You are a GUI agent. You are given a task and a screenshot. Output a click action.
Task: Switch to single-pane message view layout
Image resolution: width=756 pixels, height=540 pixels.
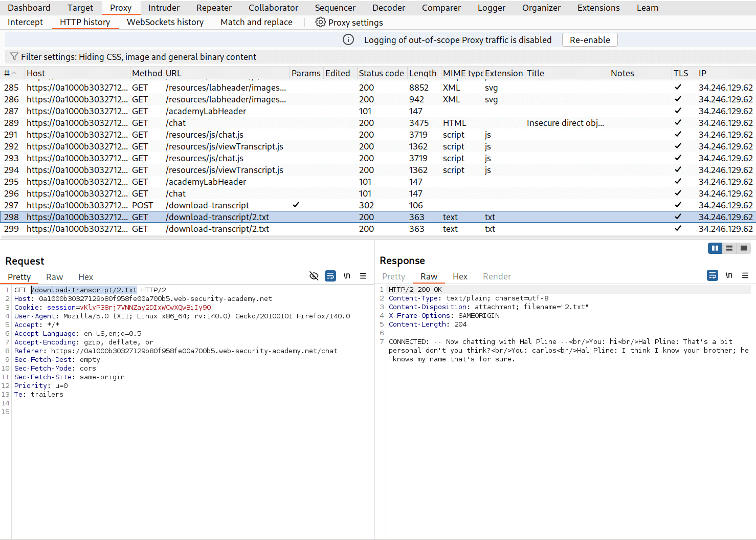(x=743, y=248)
